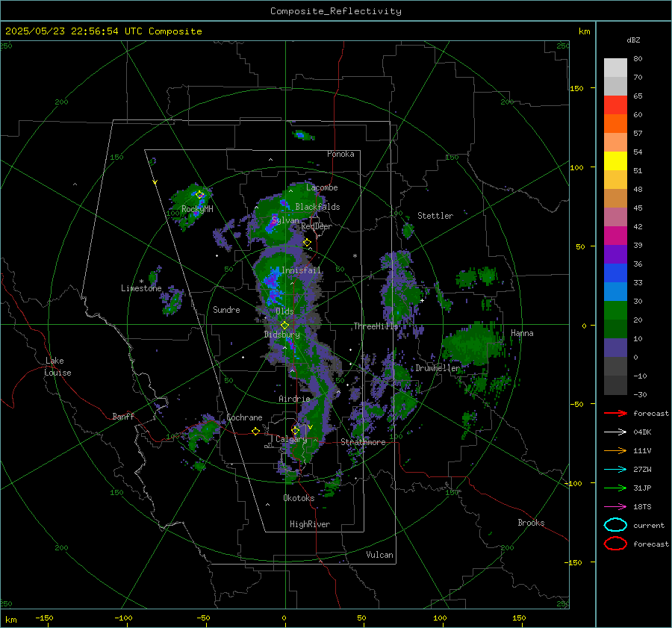
Task: Click the dBZ legend heading
Action: [x=633, y=40]
